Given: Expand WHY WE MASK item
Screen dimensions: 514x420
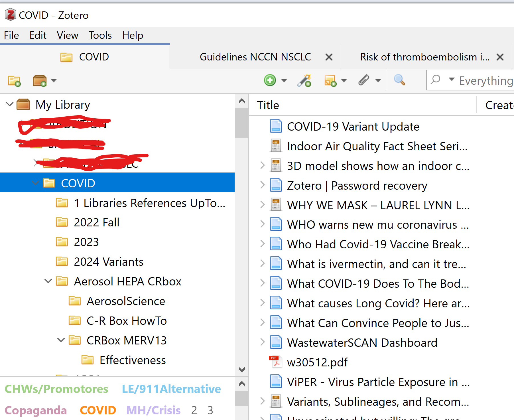Looking at the screenshot, I should click(x=263, y=204).
